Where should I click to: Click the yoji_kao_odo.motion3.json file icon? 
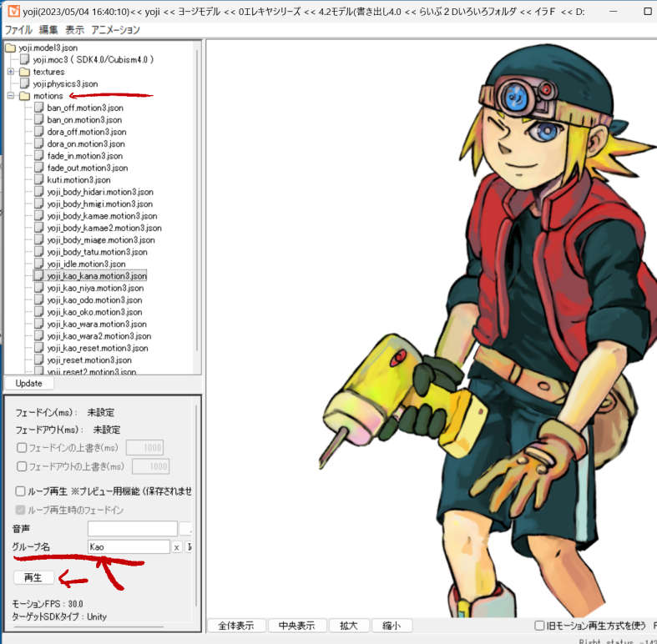tap(38, 299)
